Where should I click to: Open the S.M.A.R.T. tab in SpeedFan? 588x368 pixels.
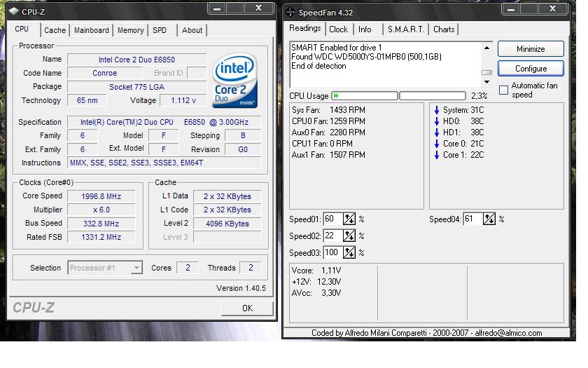point(406,29)
